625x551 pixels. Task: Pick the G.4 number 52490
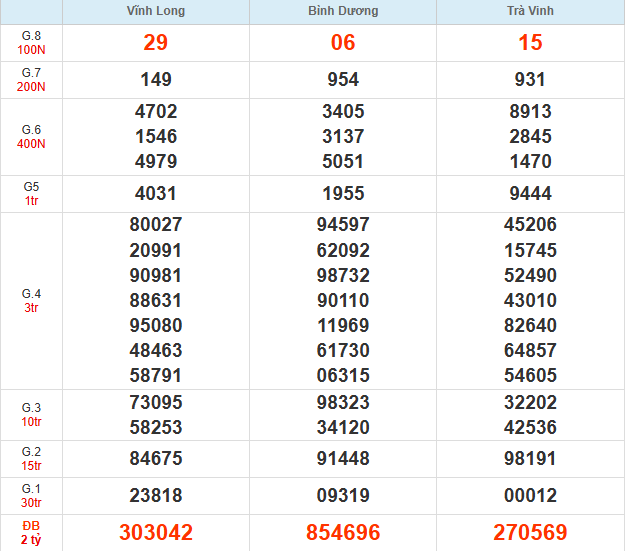(530, 276)
